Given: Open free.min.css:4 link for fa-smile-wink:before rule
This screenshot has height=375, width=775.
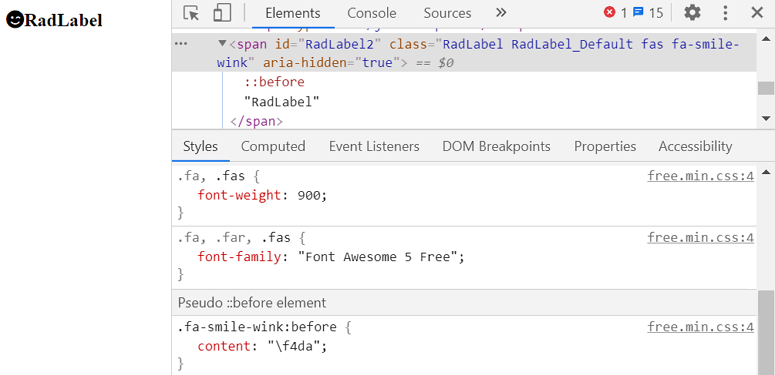Looking at the screenshot, I should tap(700, 327).
